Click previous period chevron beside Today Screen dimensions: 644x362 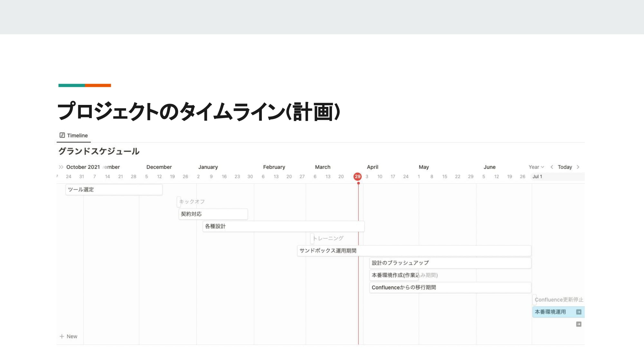(x=552, y=167)
